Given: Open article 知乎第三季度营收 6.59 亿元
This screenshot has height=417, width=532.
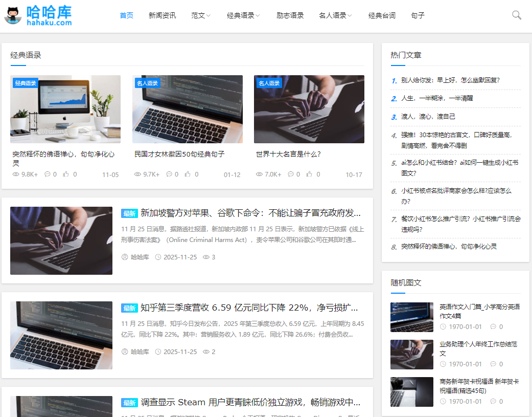Looking at the screenshot, I should click(249, 308).
